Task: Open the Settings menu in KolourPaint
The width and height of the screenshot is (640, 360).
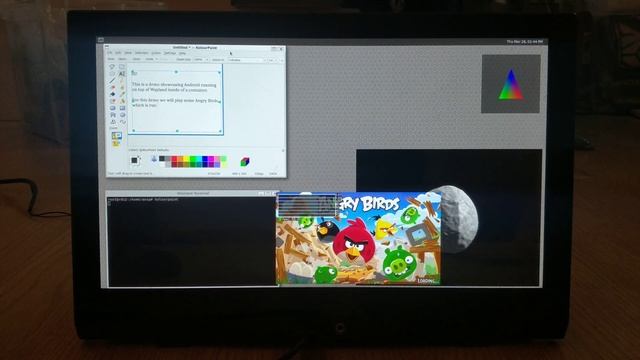Action: pos(170,53)
